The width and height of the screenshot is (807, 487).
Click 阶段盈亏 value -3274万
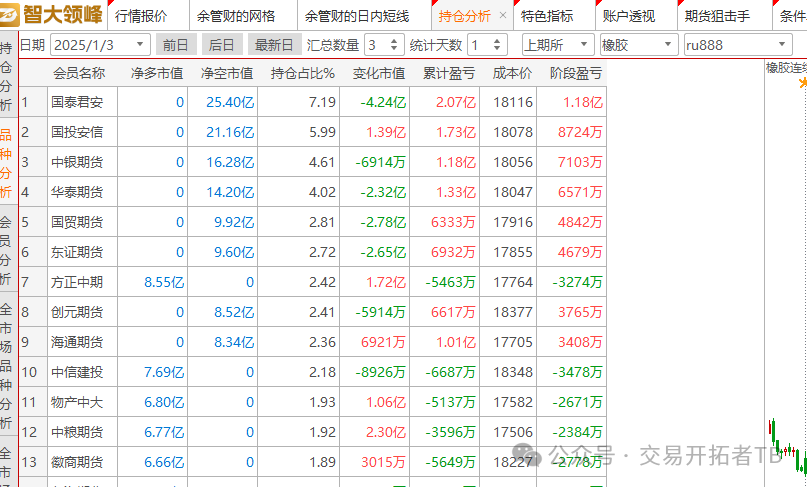(x=577, y=282)
